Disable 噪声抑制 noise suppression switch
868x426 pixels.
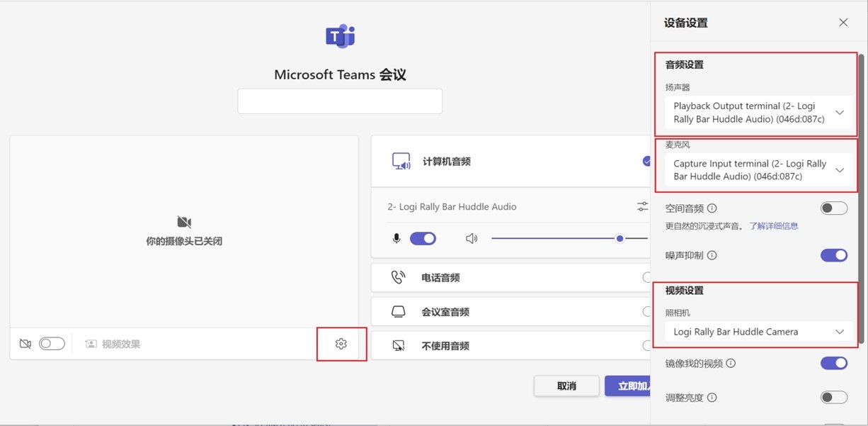(834, 255)
